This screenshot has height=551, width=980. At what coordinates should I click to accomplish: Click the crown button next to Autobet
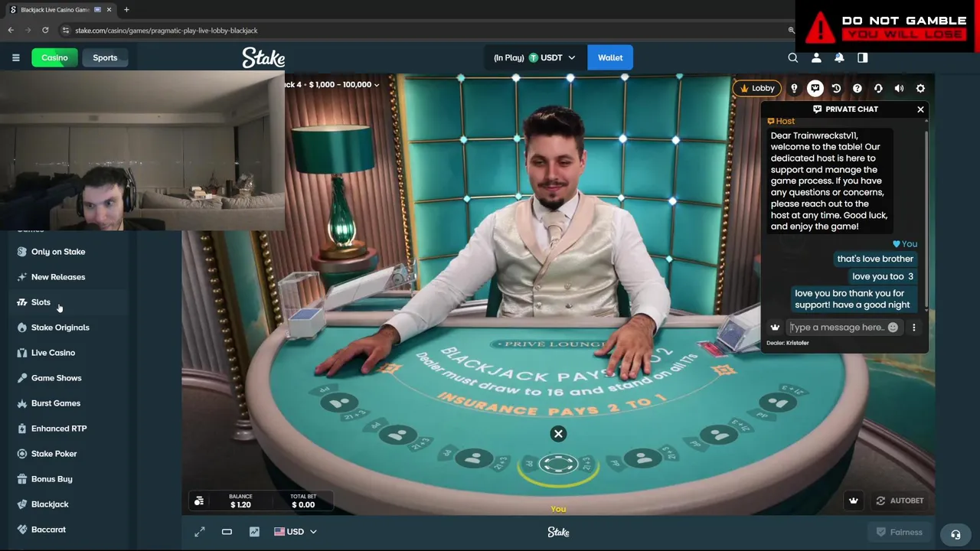coord(854,500)
